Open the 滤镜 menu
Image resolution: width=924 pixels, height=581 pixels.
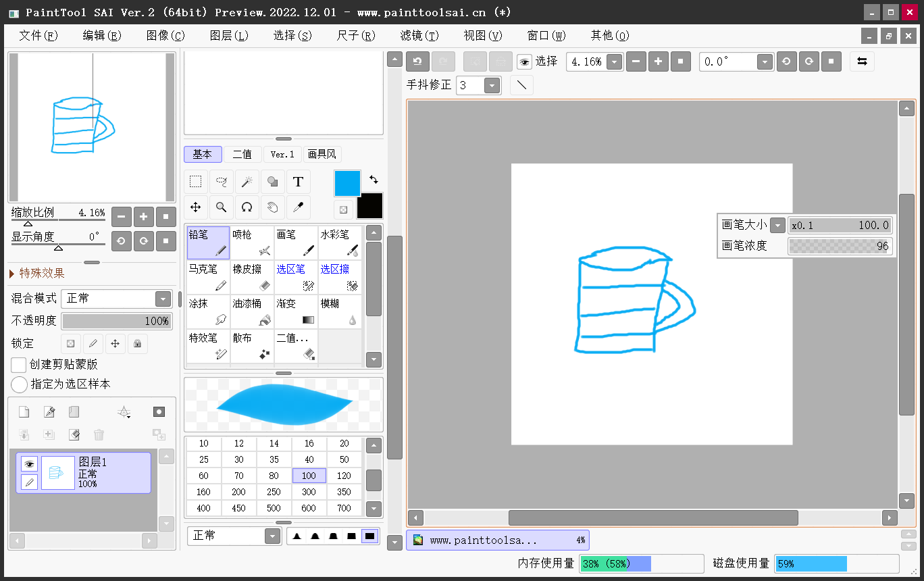point(419,36)
